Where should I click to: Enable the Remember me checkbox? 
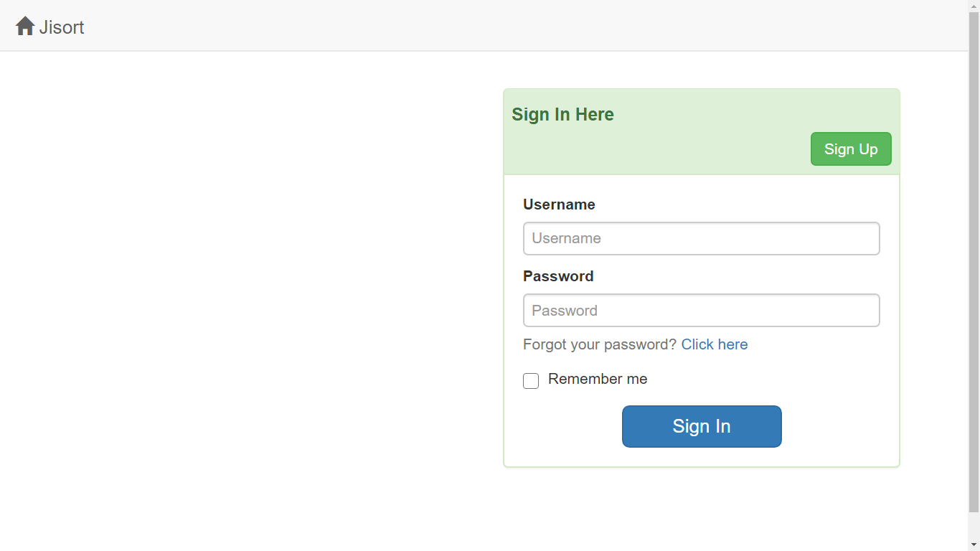pos(531,381)
